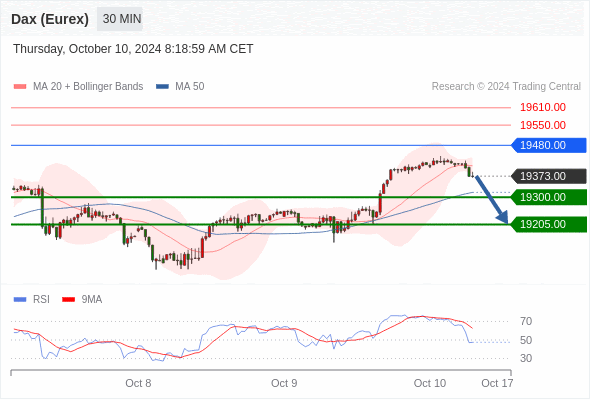590x400 pixels.
Task: Click the blue 19480.00 pivot price tag
Action: point(549,145)
